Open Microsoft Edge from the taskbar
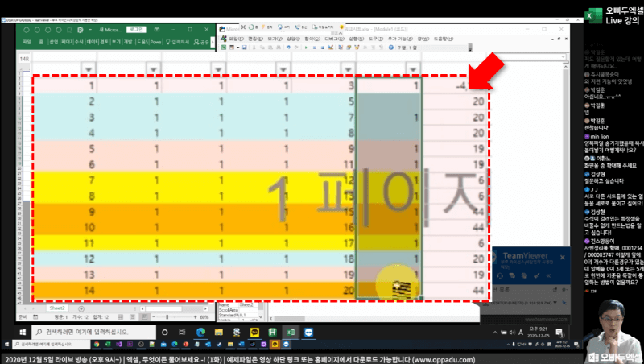This screenshot has width=644, height=364. [x=201, y=332]
